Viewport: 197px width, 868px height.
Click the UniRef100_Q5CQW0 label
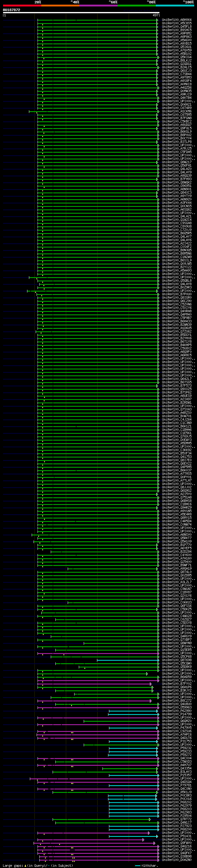coord(176,664)
